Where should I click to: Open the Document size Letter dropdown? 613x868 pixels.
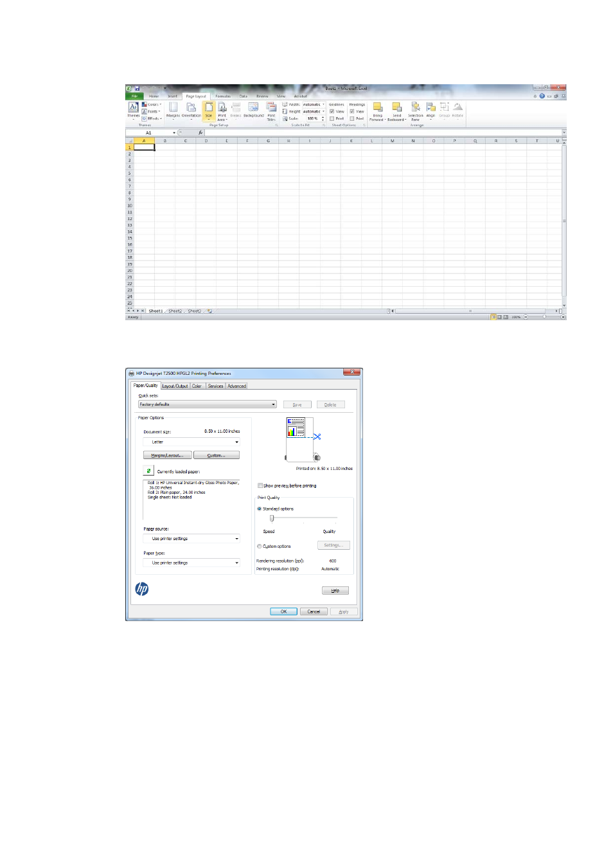[191, 442]
